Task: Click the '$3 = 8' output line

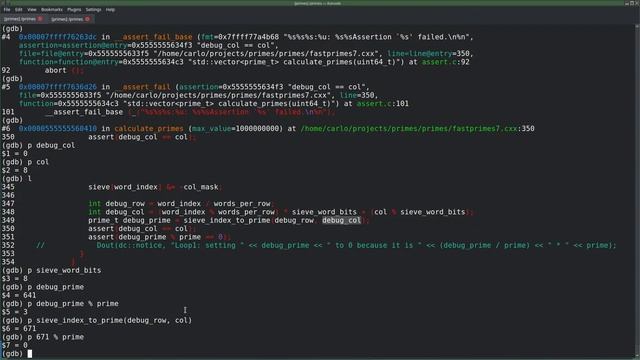Action: tap(15, 278)
